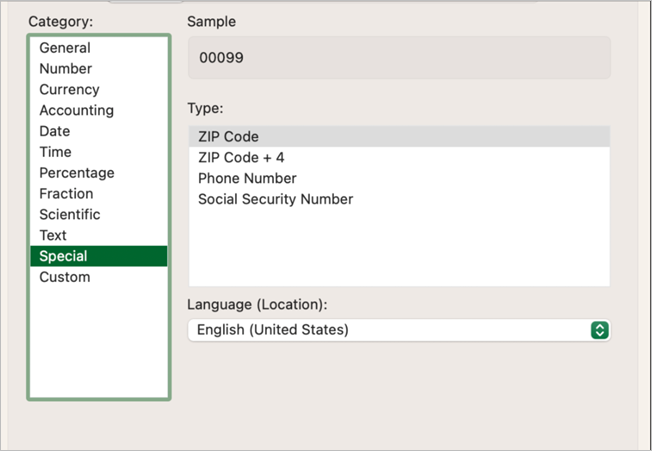Select General in Category list

(65, 48)
